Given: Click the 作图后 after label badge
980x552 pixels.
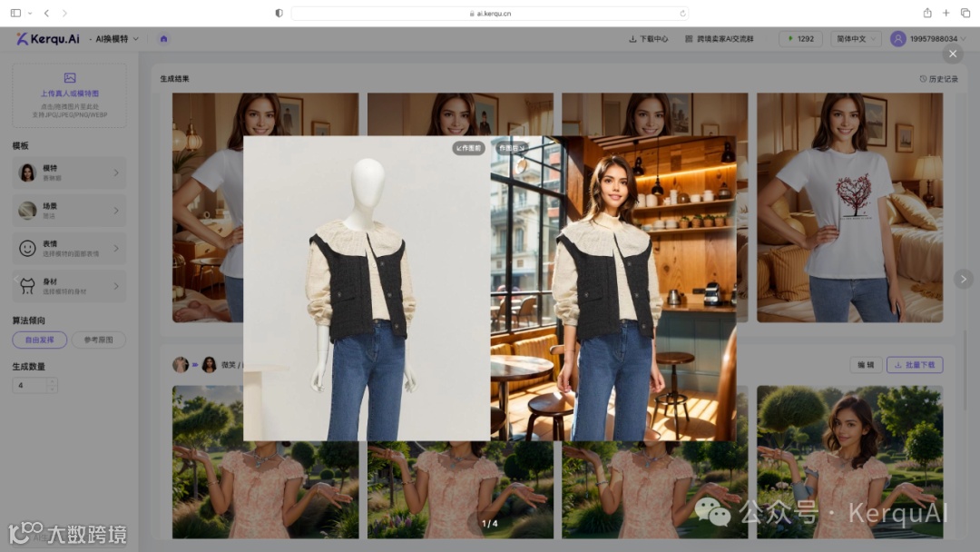Looking at the screenshot, I should tap(511, 148).
